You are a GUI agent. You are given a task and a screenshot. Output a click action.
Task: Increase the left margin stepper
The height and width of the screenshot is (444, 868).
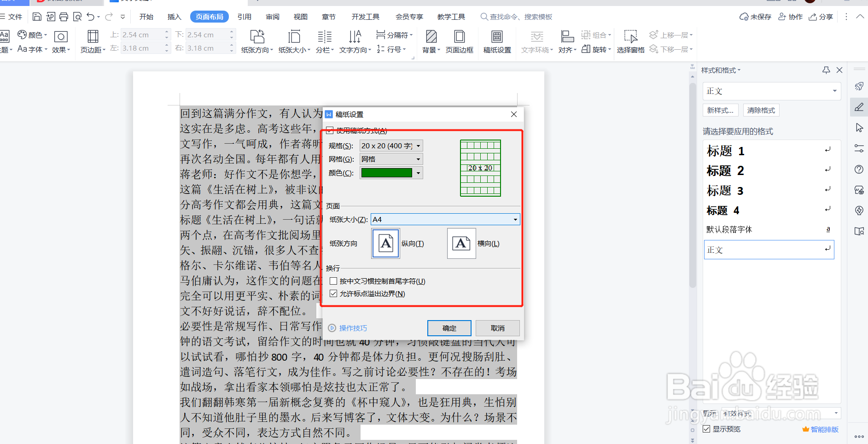click(167, 45)
